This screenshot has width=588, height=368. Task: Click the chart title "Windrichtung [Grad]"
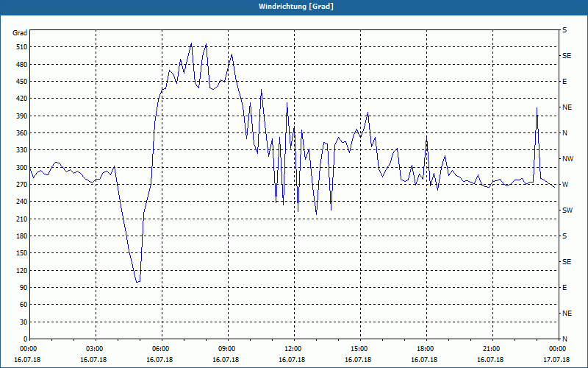(296, 7)
